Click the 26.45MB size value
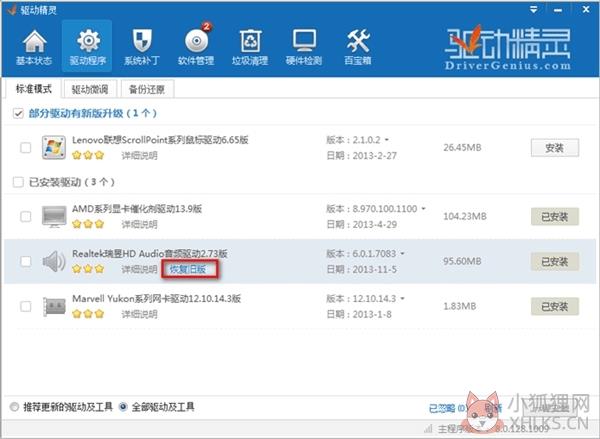The image size is (600, 439). [462, 147]
